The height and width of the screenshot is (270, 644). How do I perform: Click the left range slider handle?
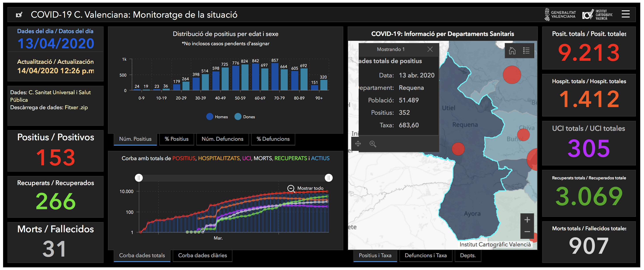tap(139, 178)
